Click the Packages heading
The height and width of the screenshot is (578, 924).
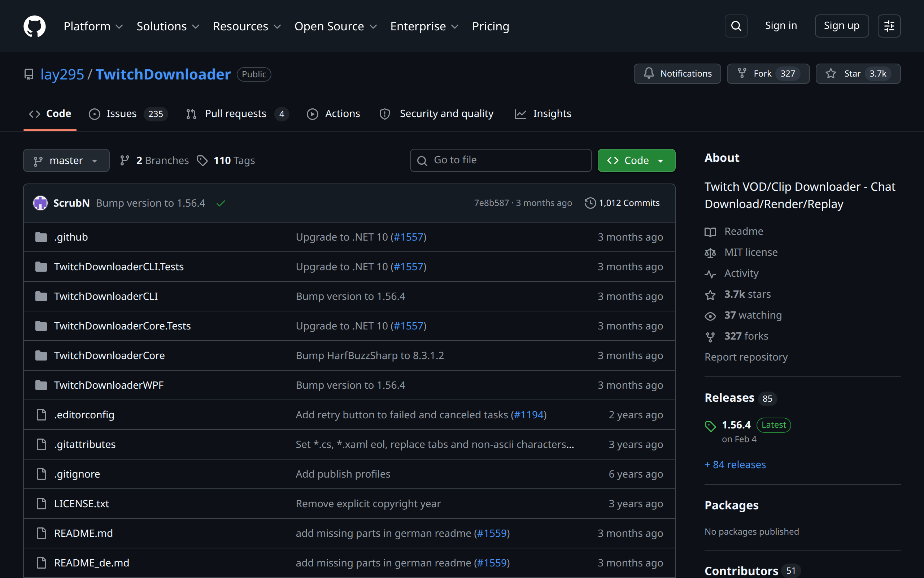[x=731, y=505]
